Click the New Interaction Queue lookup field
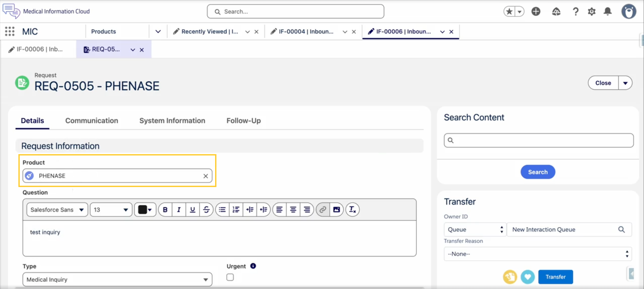The width and height of the screenshot is (644, 289). (x=569, y=229)
